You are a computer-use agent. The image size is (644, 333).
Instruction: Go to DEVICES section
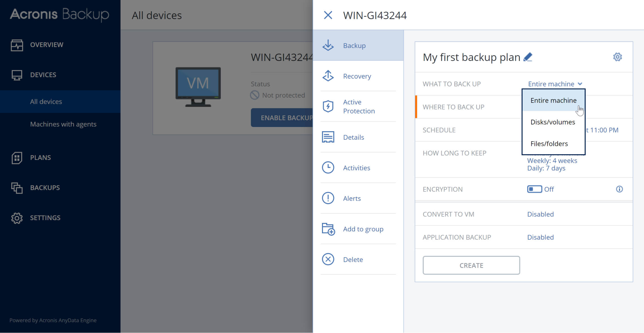[43, 75]
